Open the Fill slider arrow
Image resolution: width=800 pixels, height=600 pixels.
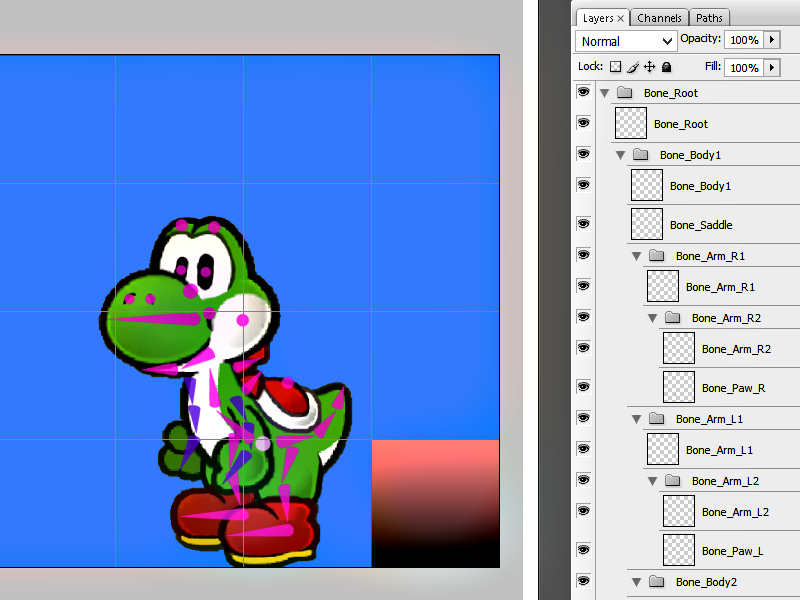[x=772, y=67]
